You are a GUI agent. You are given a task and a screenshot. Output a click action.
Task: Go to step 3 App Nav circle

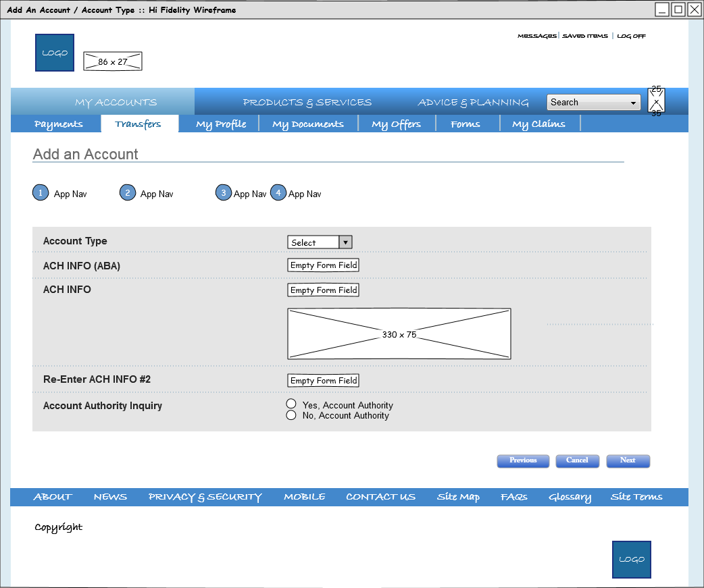coord(224,193)
